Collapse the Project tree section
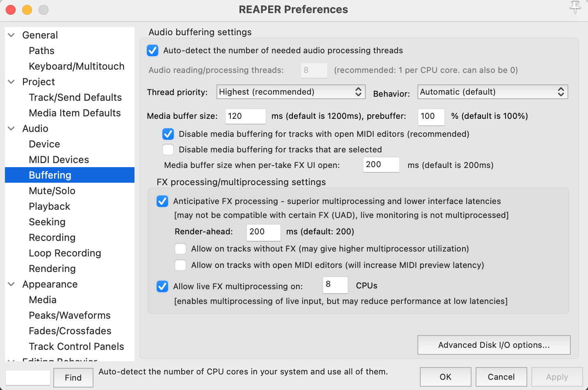The width and height of the screenshot is (588, 390). [11, 82]
